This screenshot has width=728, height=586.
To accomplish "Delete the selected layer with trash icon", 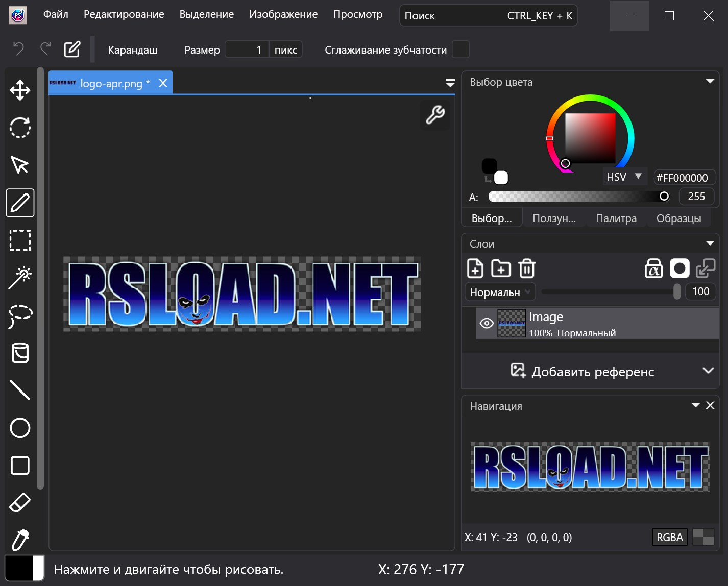I will (x=527, y=268).
